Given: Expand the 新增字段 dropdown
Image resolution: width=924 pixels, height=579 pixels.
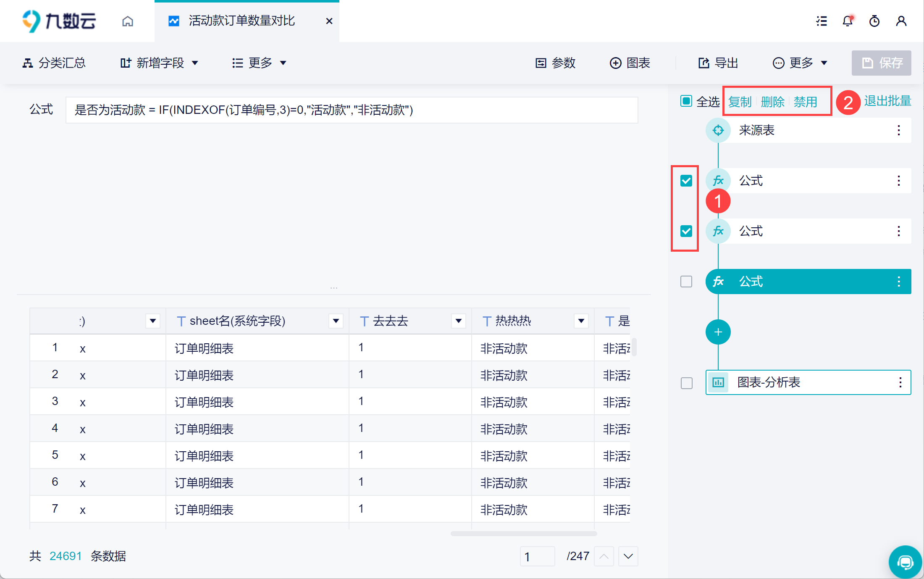Looking at the screenshot, I should point(159,63).
